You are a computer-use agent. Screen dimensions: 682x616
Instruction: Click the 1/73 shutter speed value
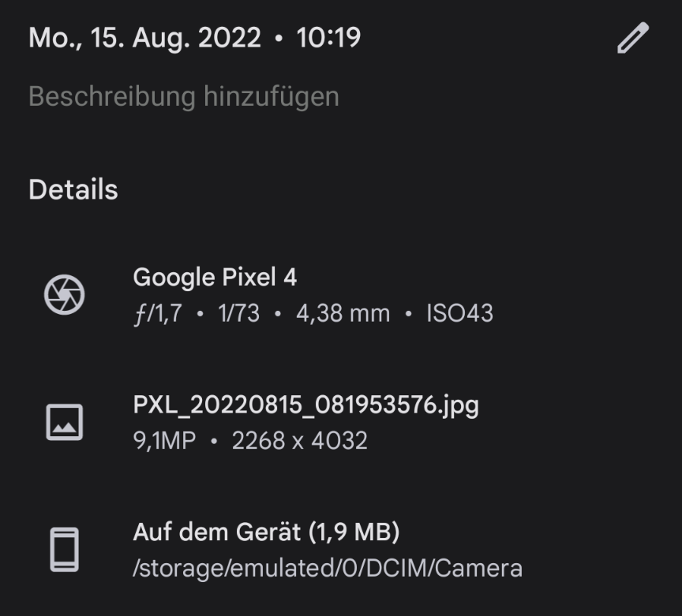(238, 314)
